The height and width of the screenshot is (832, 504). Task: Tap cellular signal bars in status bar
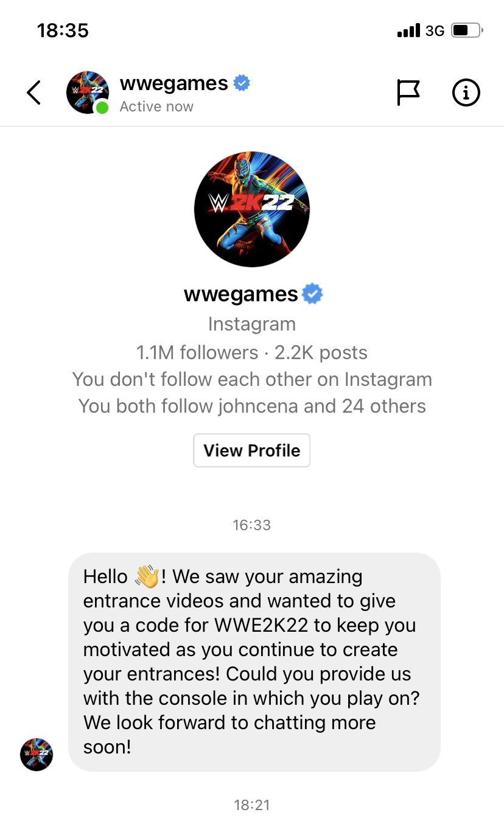(x=408, y=30)
